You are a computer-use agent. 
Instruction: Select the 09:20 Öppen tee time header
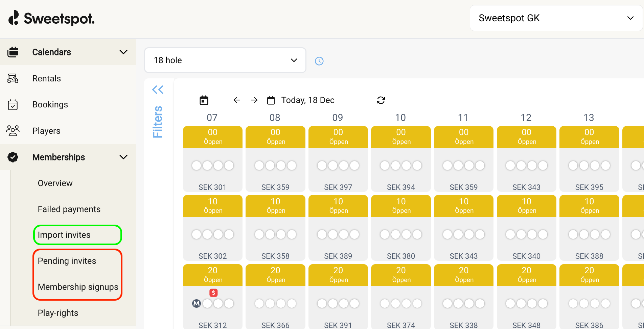(x=338, y=275)
